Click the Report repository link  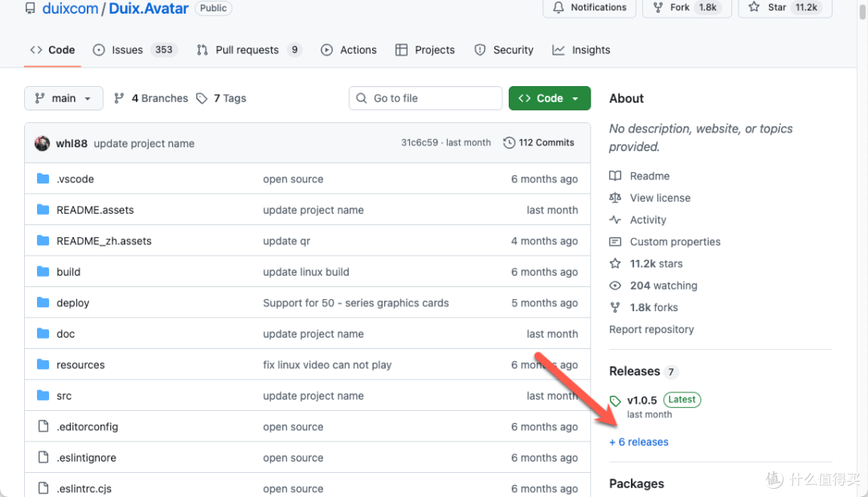click(x=652, y=330)
